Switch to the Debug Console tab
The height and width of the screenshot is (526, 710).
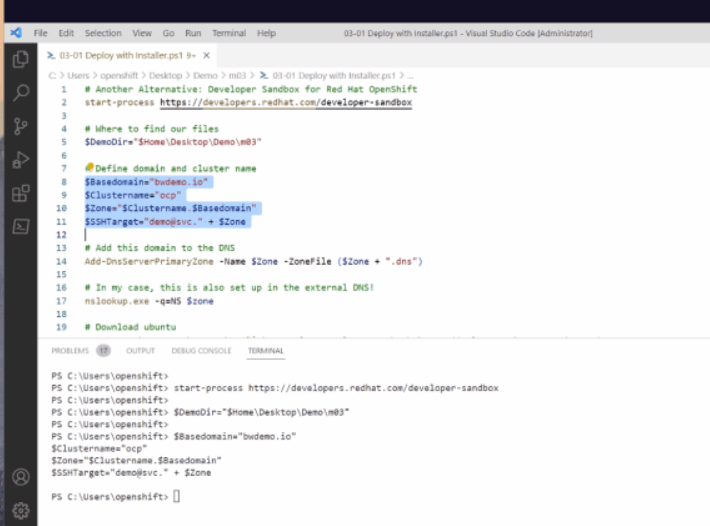pos(201,350)
